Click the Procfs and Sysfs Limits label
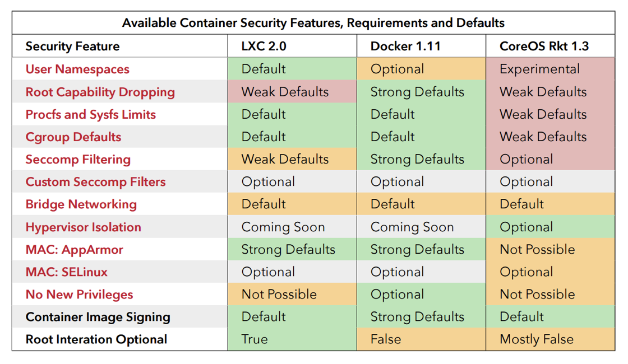 [90, 114]
